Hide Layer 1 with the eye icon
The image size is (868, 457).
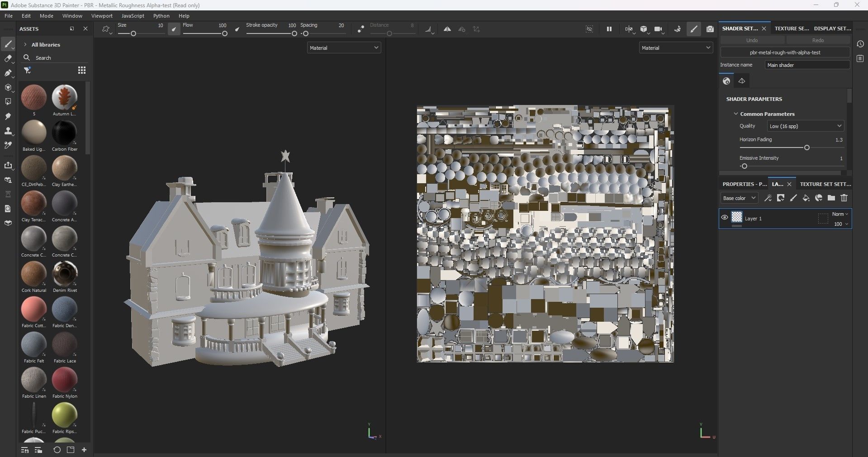click(724, 218)
